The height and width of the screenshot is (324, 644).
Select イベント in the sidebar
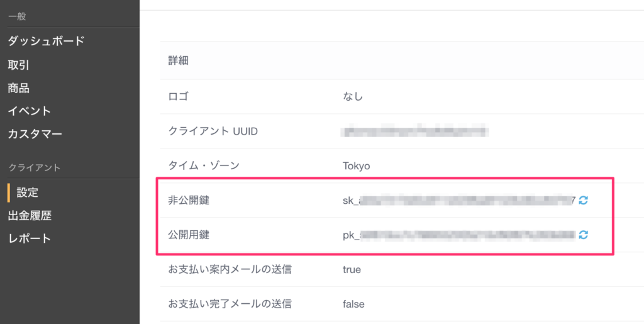29,111
